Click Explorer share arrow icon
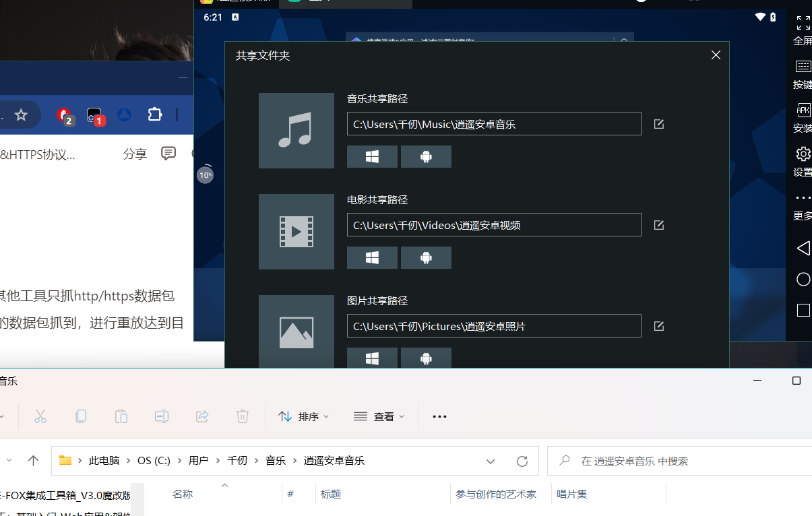This screenshot has height=516, width=812. coord(202,416)
